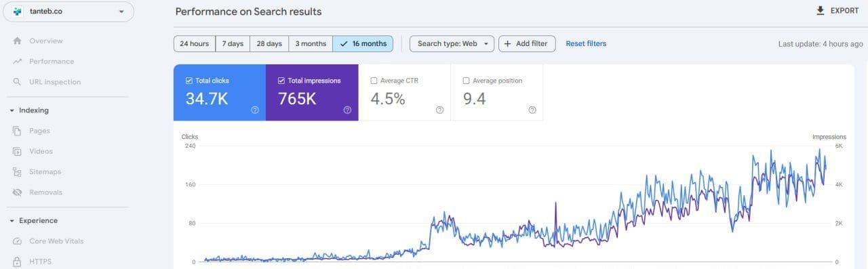Click help icon on Total clicks card
The height and width of the screenshot is (269, 868).
point(255,110)
